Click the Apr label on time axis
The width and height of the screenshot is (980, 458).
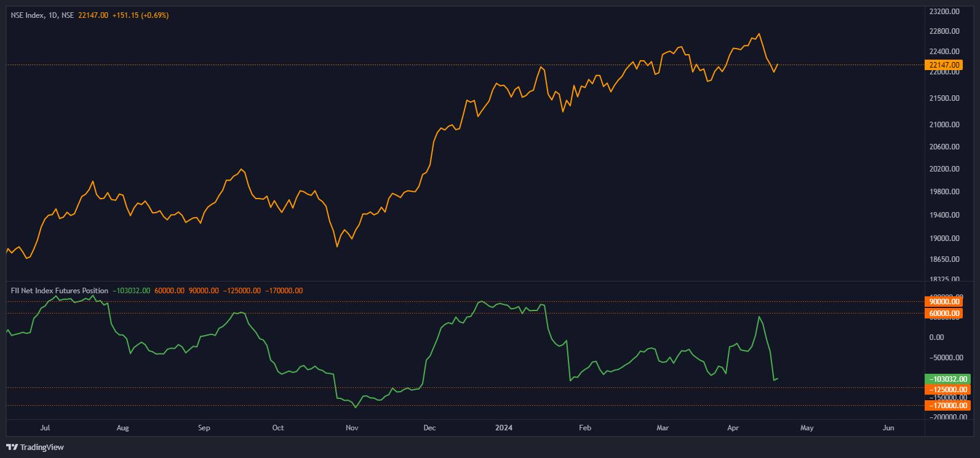coord(733,428)
